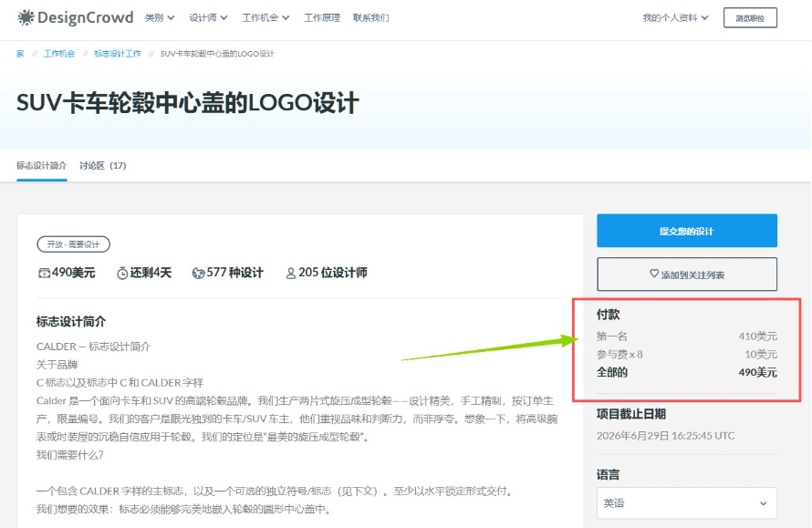The height and width of the screenshot is (528, 812).
Task: Click the 标志设计简介 section heading
Action: tap(71, 322)
